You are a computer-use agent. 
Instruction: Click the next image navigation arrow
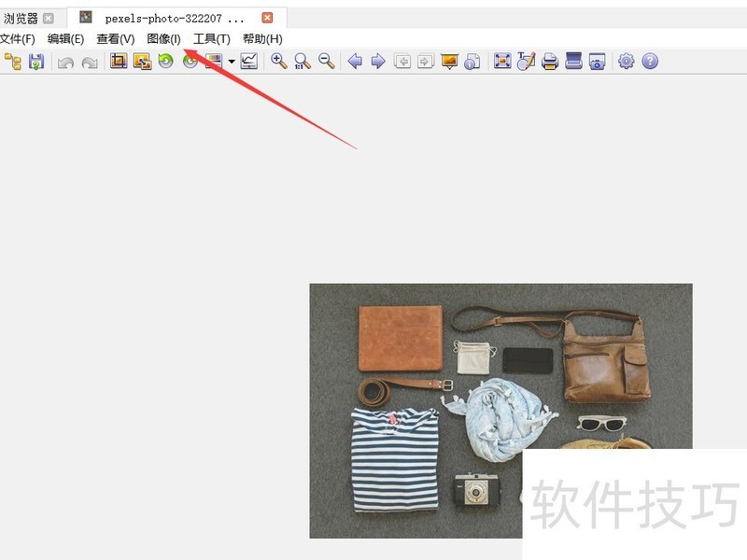376,62
